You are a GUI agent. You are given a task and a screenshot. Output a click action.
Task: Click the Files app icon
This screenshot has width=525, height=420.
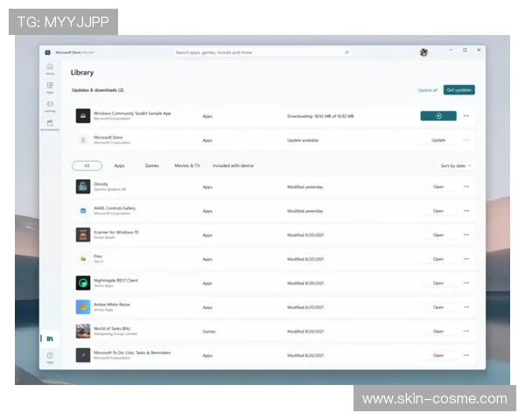pos(83,259)
